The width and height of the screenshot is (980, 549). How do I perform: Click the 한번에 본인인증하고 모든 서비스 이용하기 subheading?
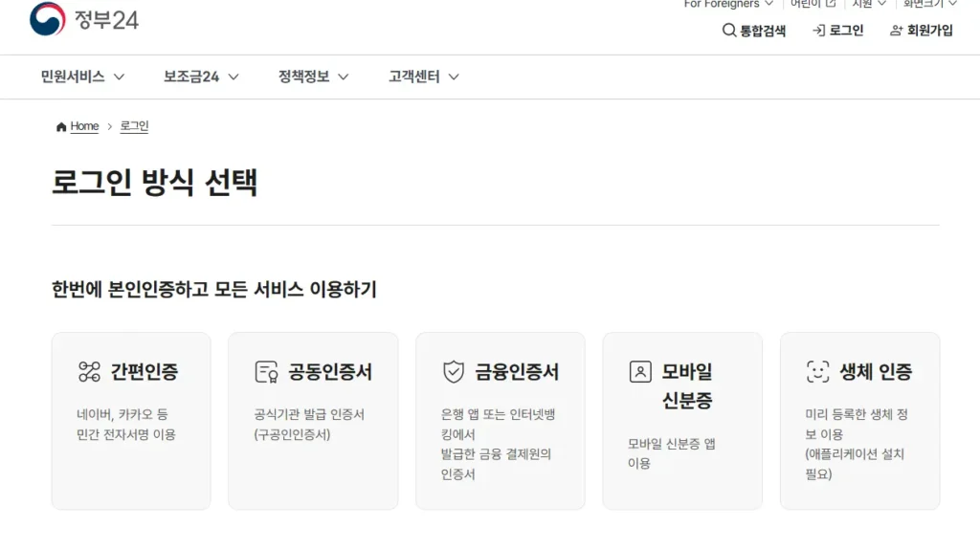tap(213, 290)
